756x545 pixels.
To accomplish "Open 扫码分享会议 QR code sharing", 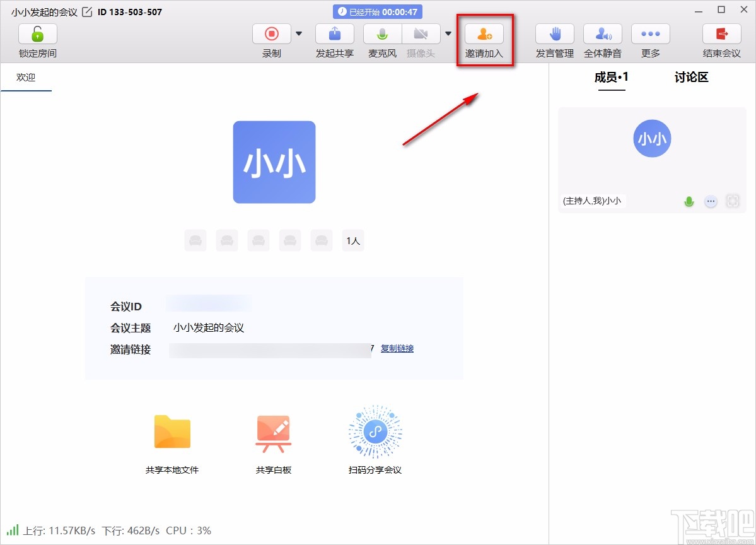I will coord(375,432).
